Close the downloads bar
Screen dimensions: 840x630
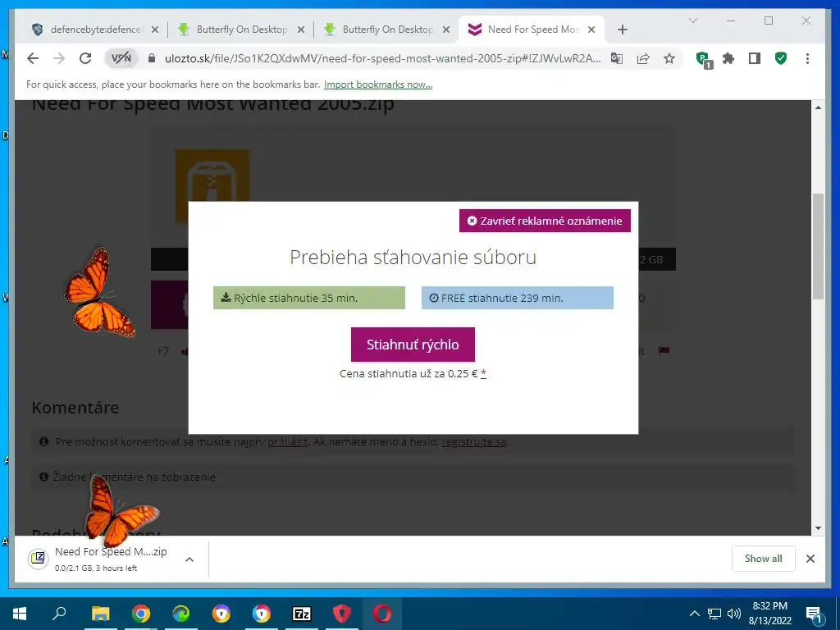pyautogui.click(x=810, y=559)
